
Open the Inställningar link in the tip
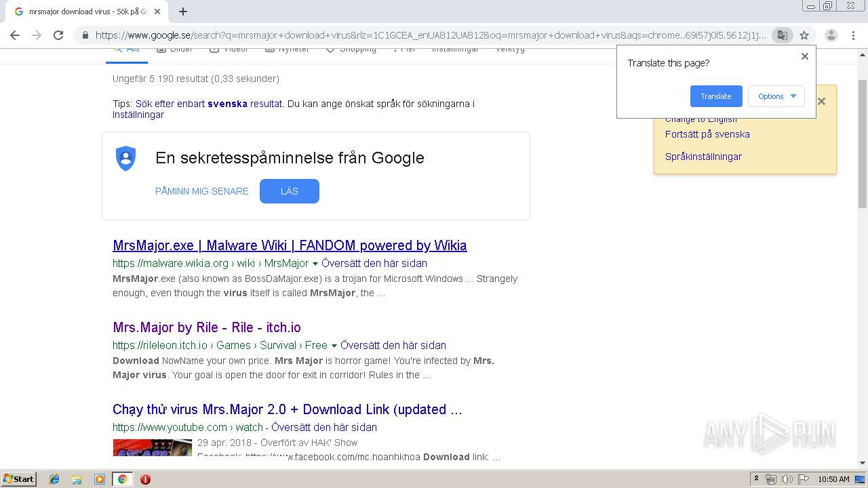[x=138, y=115]
